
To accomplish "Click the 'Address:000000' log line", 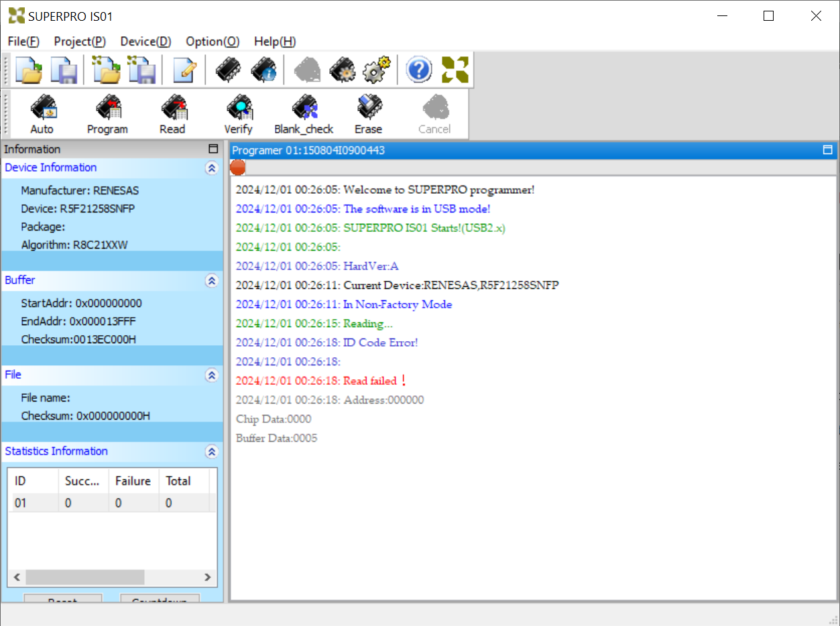I will click(x=329, y=400).
